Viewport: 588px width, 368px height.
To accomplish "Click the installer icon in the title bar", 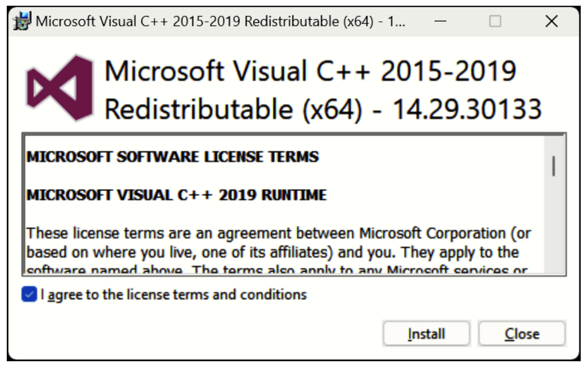I will [22, 22].
